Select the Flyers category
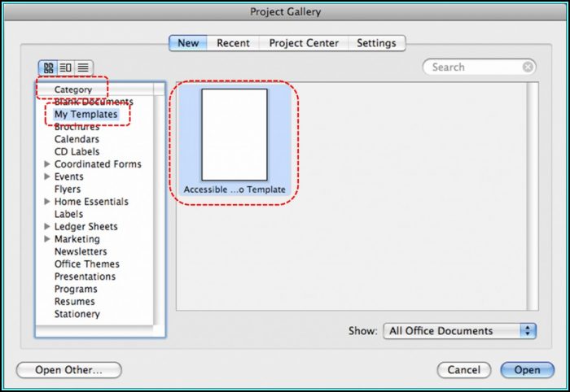Screen dimensions: 570x392 [68, 189]
